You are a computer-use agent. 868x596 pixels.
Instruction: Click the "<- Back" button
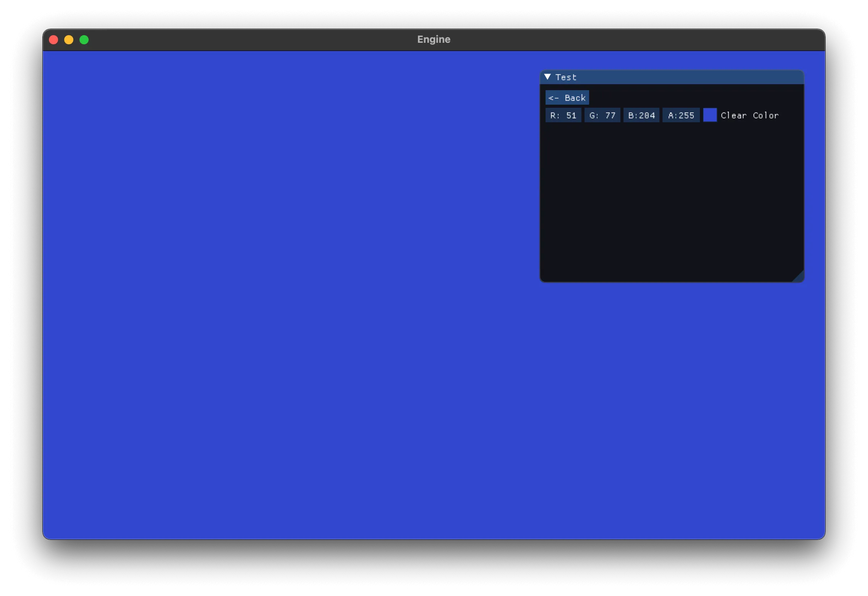click(x=567, y=98)
